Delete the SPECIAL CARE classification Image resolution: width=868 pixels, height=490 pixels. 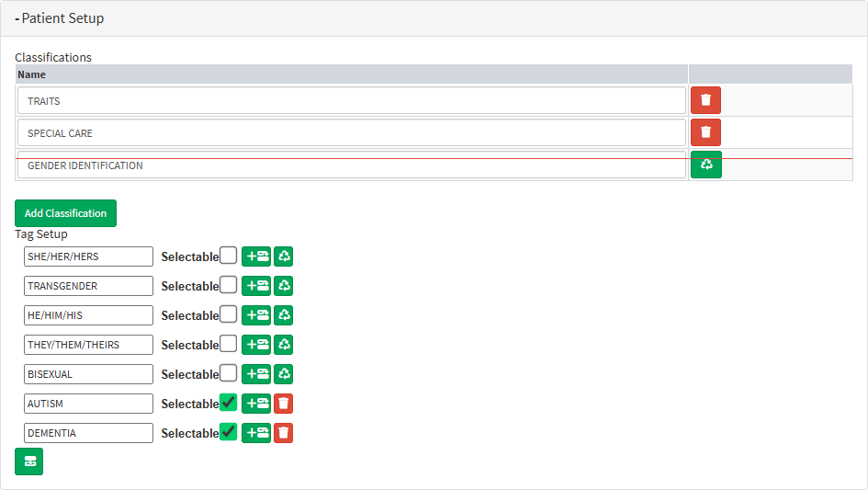click(705, 132)
